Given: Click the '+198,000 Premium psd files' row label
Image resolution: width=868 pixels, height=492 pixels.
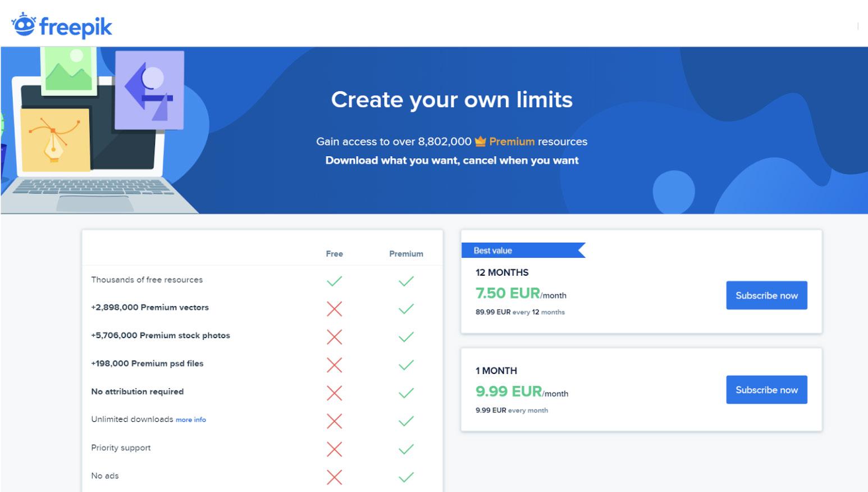Looking at the screenshot, I should click(147, 363).
